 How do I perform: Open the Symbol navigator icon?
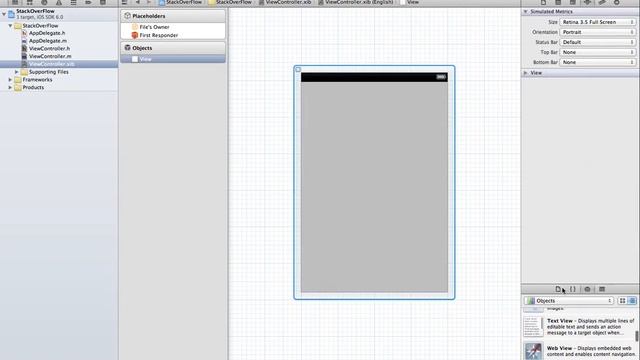click(29, 2)
